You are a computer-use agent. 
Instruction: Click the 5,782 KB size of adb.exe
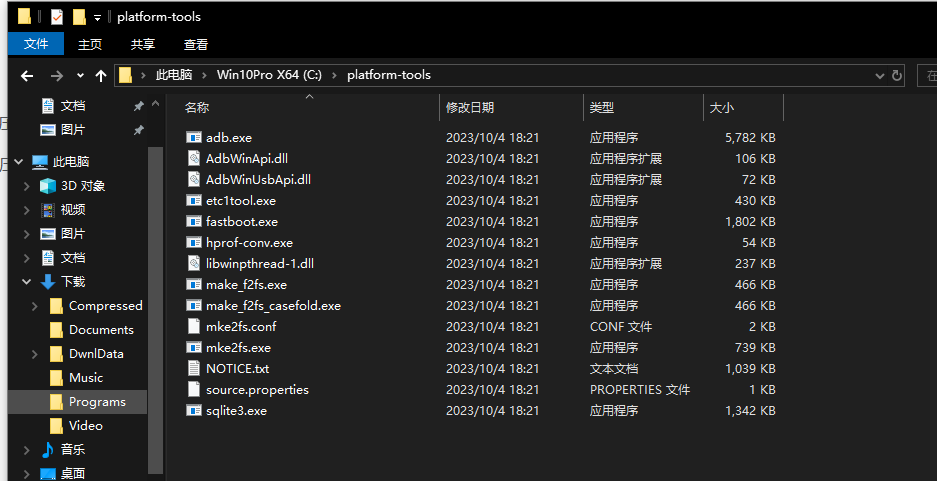(x=750, y=137)
